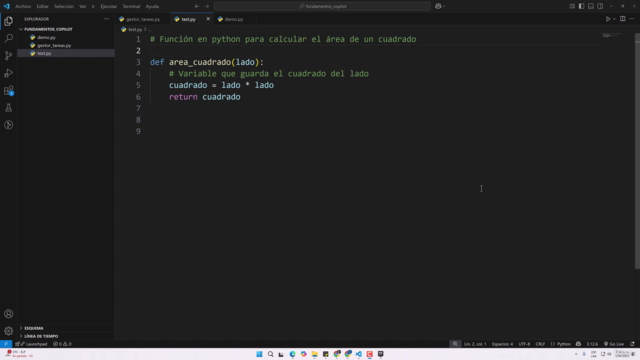Open the Editar menu

click(42, 6)
